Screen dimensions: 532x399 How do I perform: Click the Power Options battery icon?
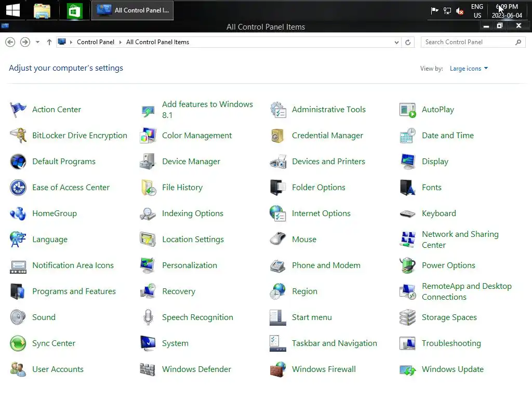pos(408,265)
